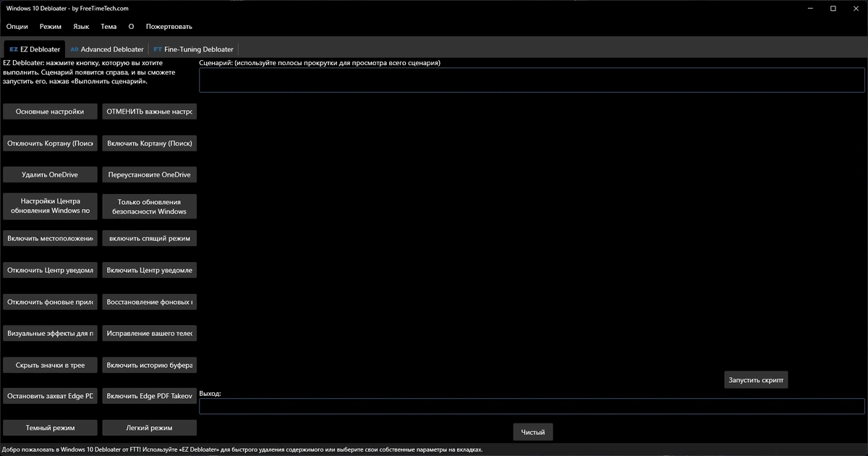Click Переустановите OneDrive button
Image resolution: width=868 pixels, height=456 pixels.
point(150,174)
